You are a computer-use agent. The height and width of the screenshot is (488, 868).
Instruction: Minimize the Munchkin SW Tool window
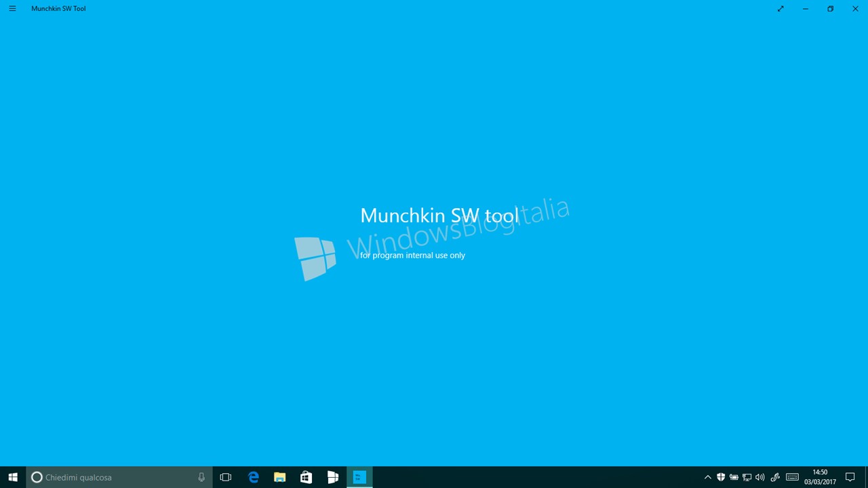click(806, 9)
